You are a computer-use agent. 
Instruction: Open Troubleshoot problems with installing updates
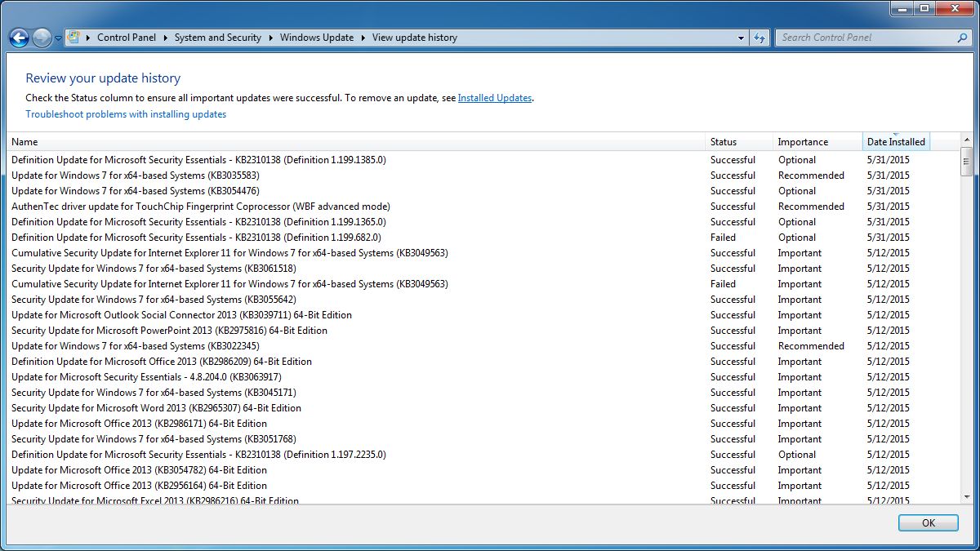pos(126,114)
